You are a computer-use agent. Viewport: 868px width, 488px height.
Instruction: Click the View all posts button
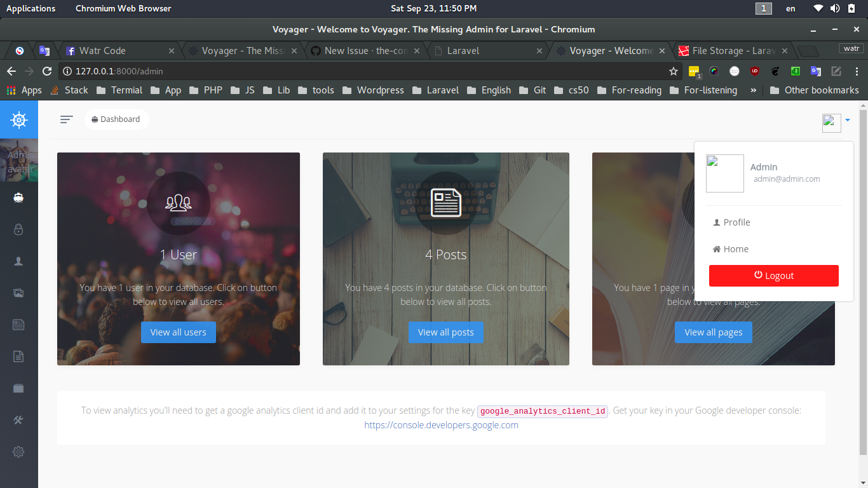click(445, 332)
